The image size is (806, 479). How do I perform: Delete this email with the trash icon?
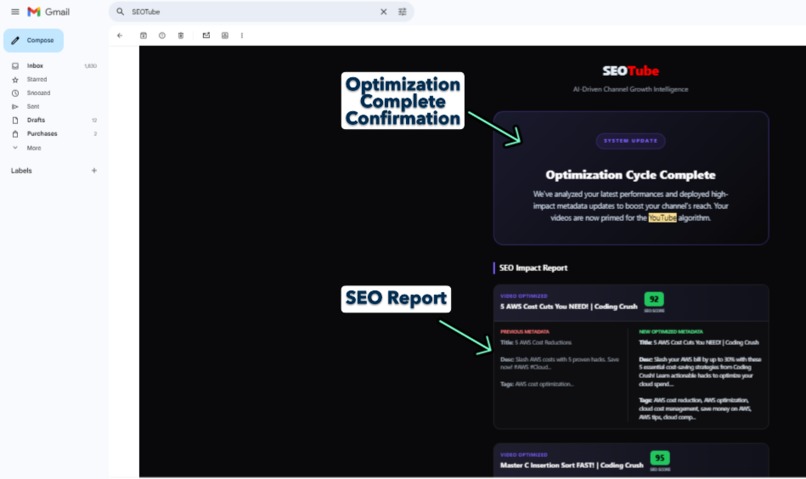(181, 35)
